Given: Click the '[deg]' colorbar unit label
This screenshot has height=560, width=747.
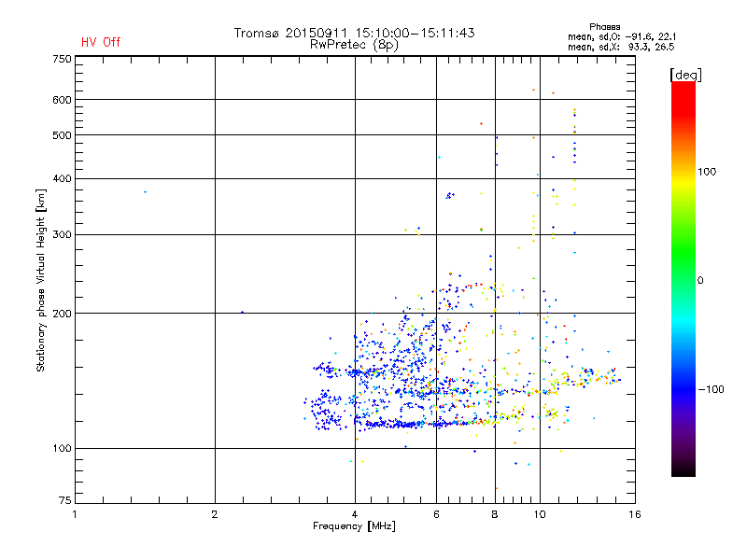Looking at the screenshot, I should point(685,75).
